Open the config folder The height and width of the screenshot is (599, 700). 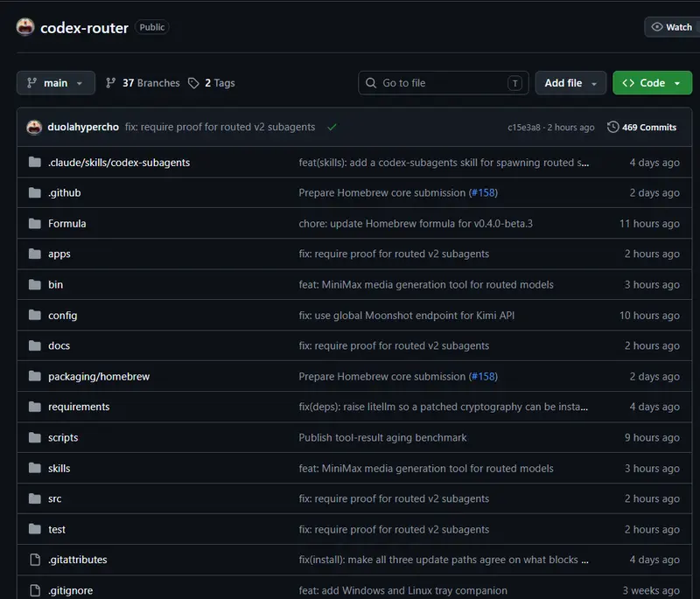[62, 316]
